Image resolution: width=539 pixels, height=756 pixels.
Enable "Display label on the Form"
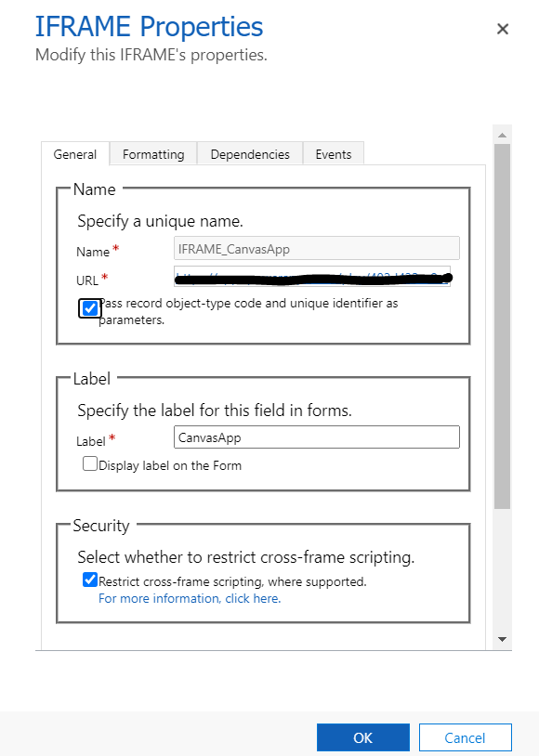(x=90, y=463)
